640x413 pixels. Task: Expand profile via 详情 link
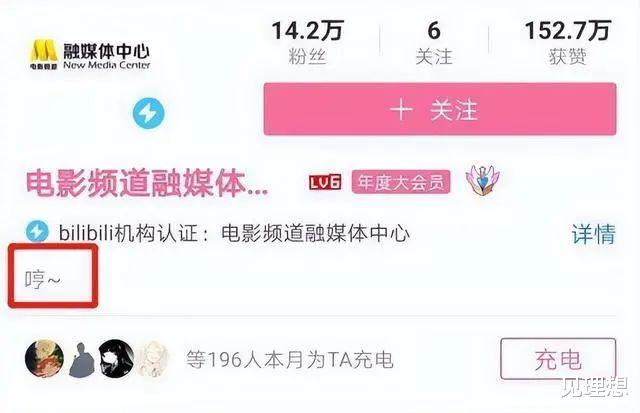point(593,234)
